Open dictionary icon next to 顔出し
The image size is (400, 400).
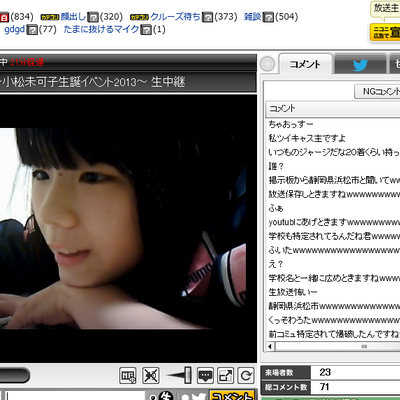click(x=93, y=17)
